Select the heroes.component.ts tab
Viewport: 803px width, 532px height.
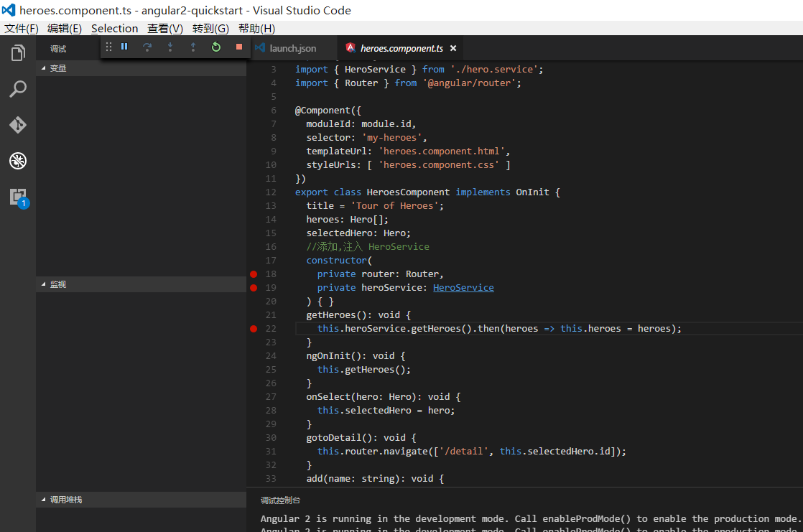[401, 48]
